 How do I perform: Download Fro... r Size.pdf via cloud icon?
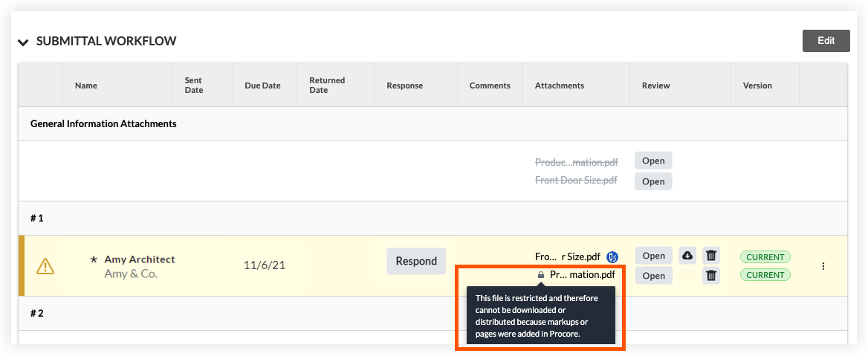tap(687, 256)
